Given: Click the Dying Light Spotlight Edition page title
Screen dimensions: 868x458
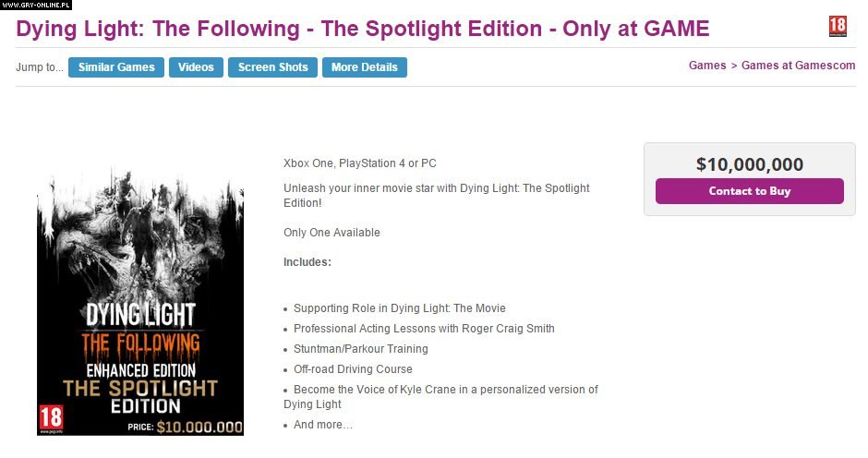Looking at the screenshot, I should (x=363, y=29).
